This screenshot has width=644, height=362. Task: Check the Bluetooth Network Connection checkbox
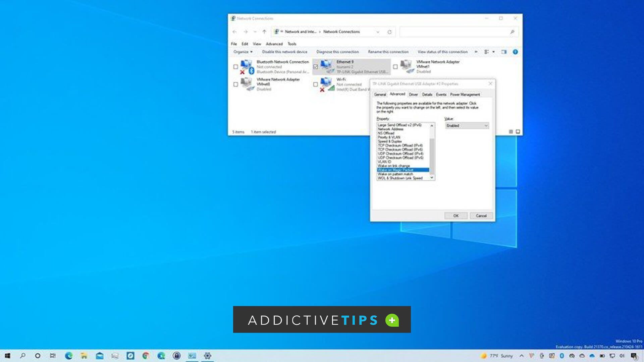[x=235, y=67]
